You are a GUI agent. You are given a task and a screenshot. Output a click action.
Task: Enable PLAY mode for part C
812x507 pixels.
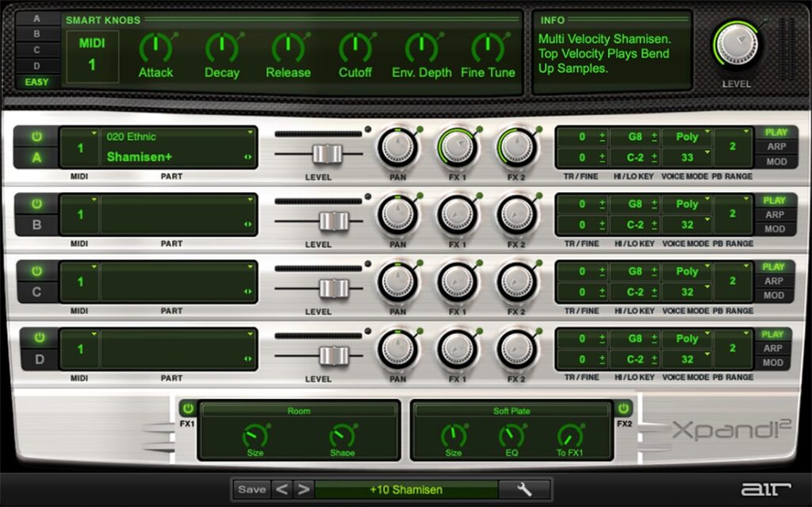coord(774,267)
